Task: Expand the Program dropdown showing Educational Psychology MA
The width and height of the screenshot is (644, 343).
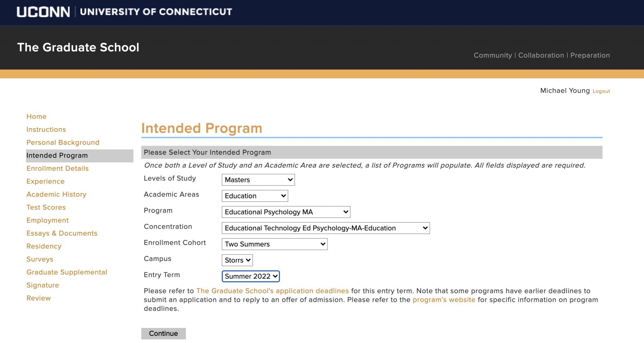Action: point(286,212)
